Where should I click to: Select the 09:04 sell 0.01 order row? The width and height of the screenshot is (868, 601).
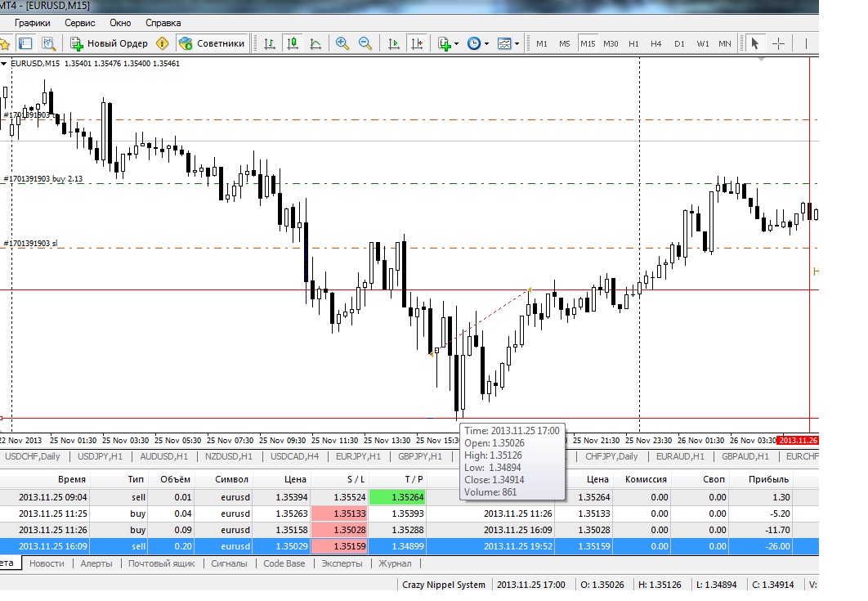pyautogui.click(x=409, y=497)
